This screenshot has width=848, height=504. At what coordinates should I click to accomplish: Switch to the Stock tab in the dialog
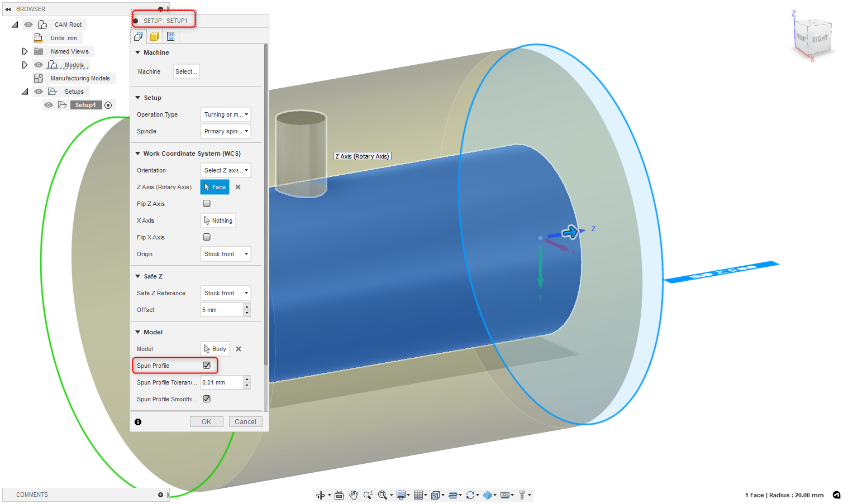154,36
